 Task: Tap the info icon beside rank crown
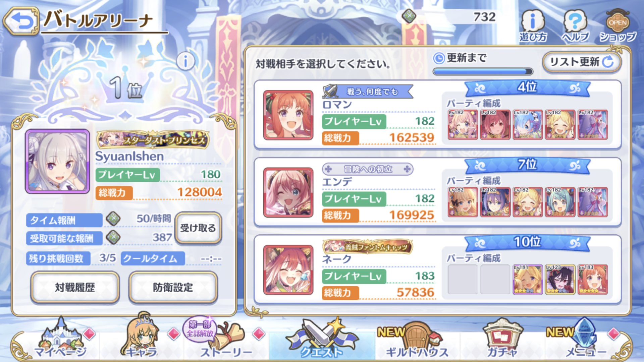[x=185, y=61]
